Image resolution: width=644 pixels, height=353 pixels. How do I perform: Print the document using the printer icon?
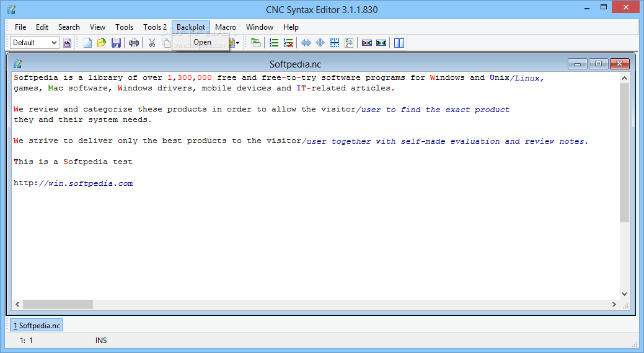134,43
